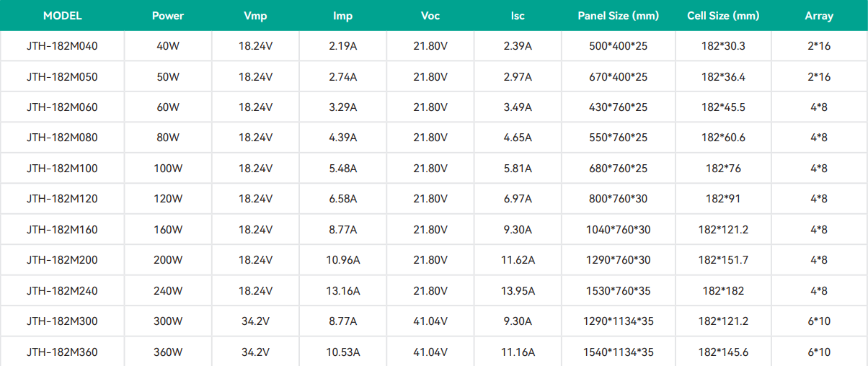Click the MODEL column header

[x=62, y=16]
